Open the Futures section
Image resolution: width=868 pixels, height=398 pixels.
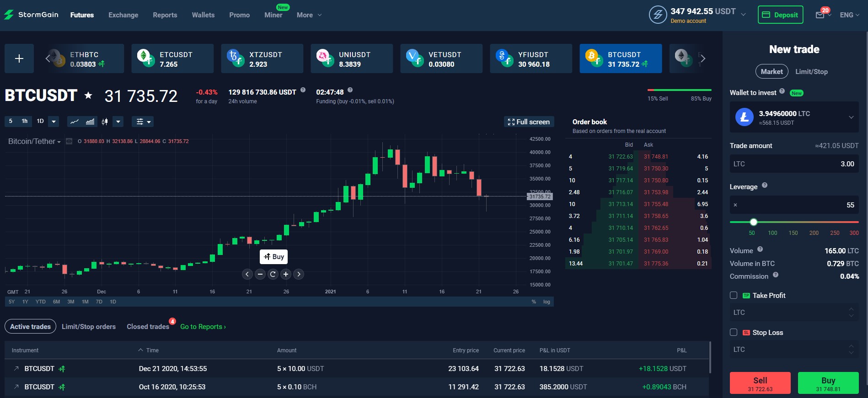point(82,15)
